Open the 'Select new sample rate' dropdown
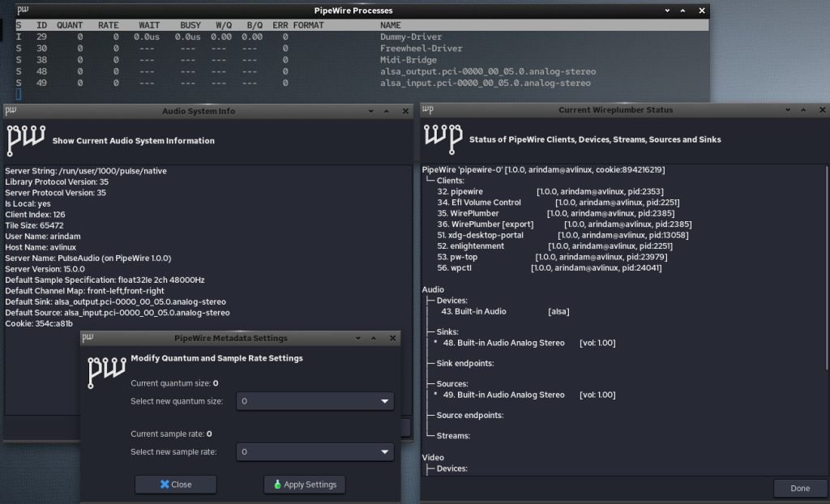 pyautogui.click(x=315, y=452)
